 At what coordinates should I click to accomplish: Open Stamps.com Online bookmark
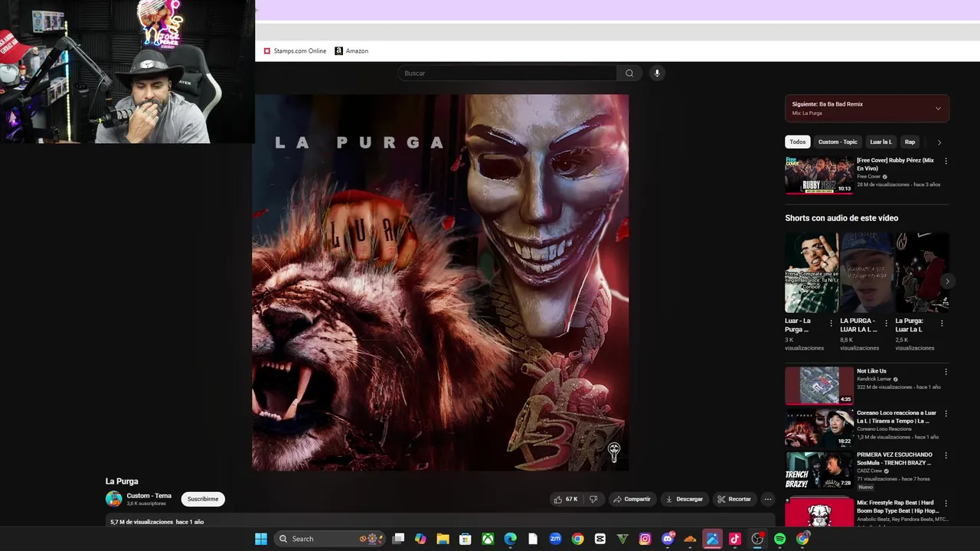tap(295, 51)
